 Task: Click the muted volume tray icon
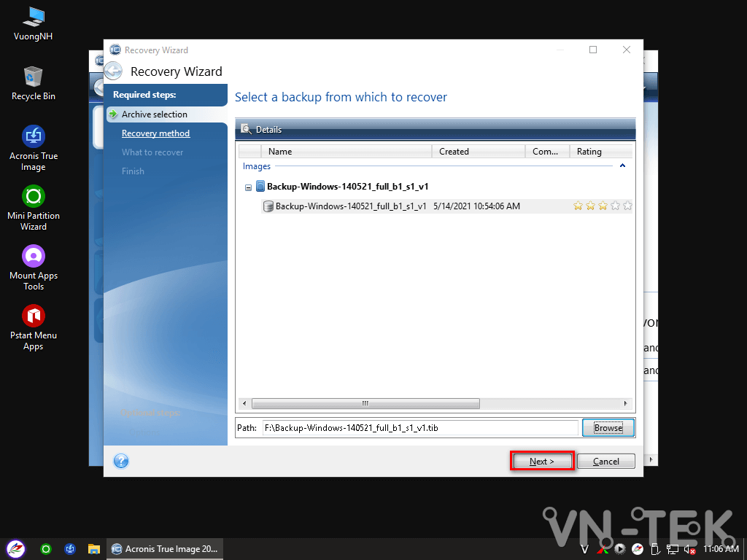[x=689, y=550]
